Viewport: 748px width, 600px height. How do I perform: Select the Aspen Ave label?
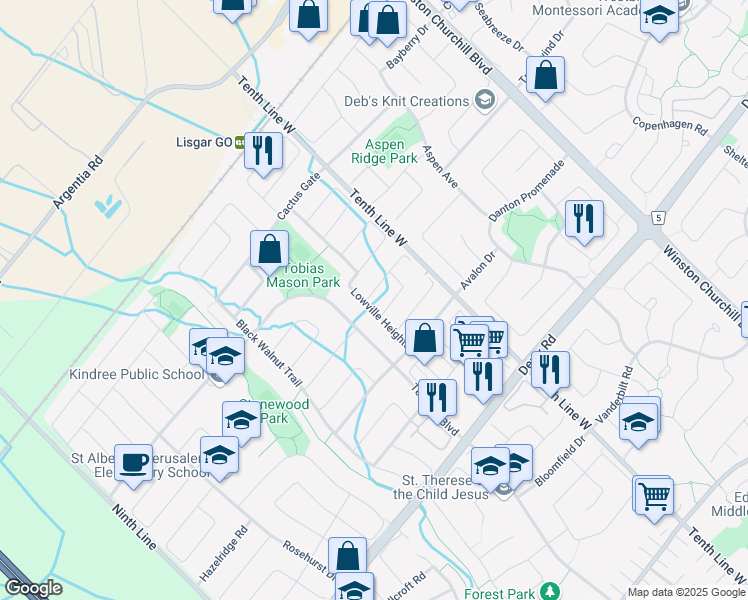coord(440,166)
